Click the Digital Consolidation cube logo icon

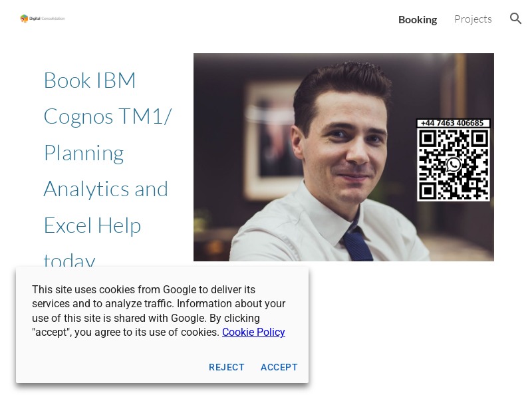click(24, 19)
